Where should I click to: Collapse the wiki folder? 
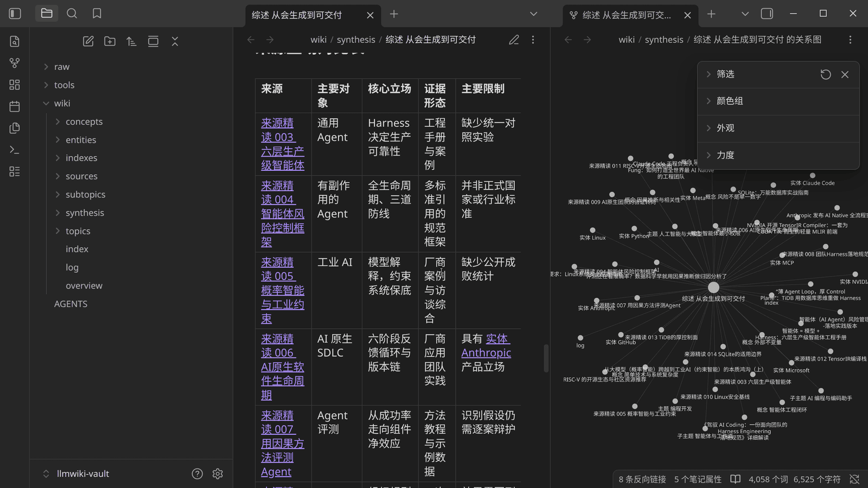[46, 103]
